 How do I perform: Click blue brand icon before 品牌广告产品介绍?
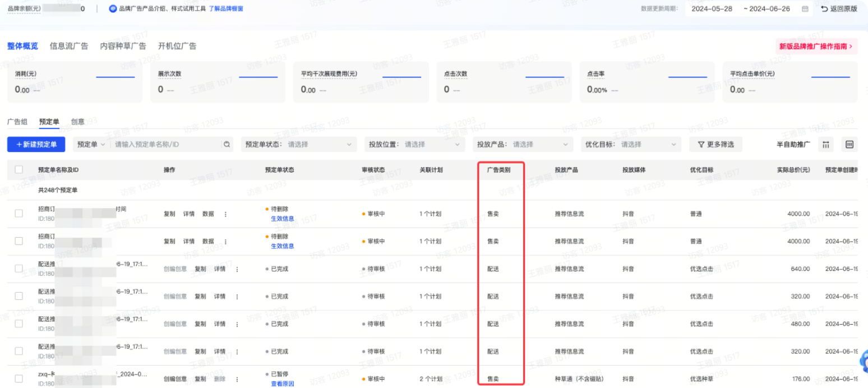tap(113, 9)
